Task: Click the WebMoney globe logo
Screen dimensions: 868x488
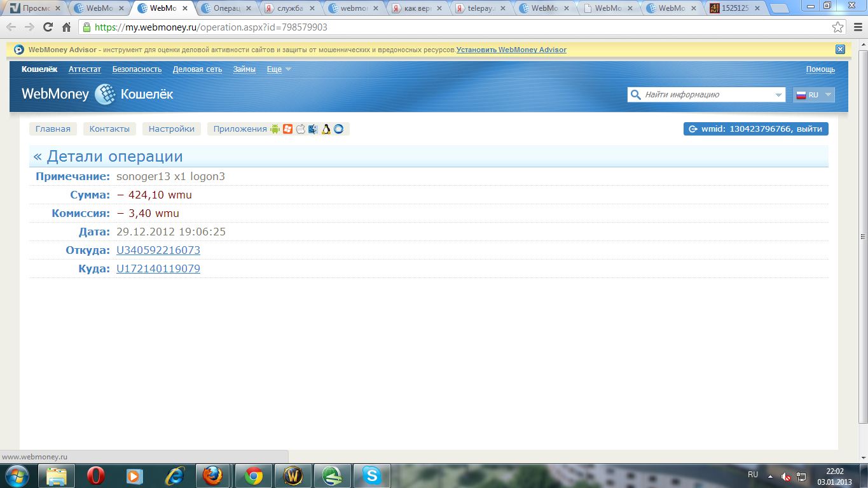Action: pyautogui.click(x=104, y=94)
